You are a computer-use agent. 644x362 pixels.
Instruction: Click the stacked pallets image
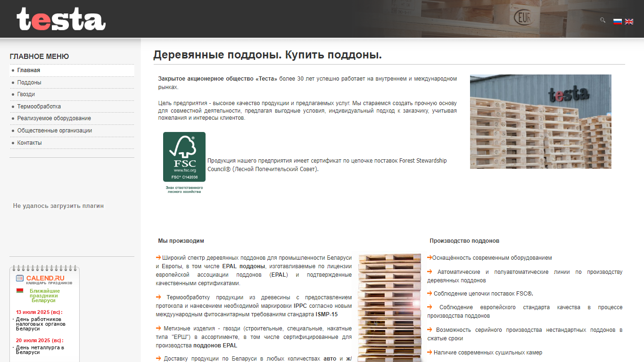(x=389, y=308)
